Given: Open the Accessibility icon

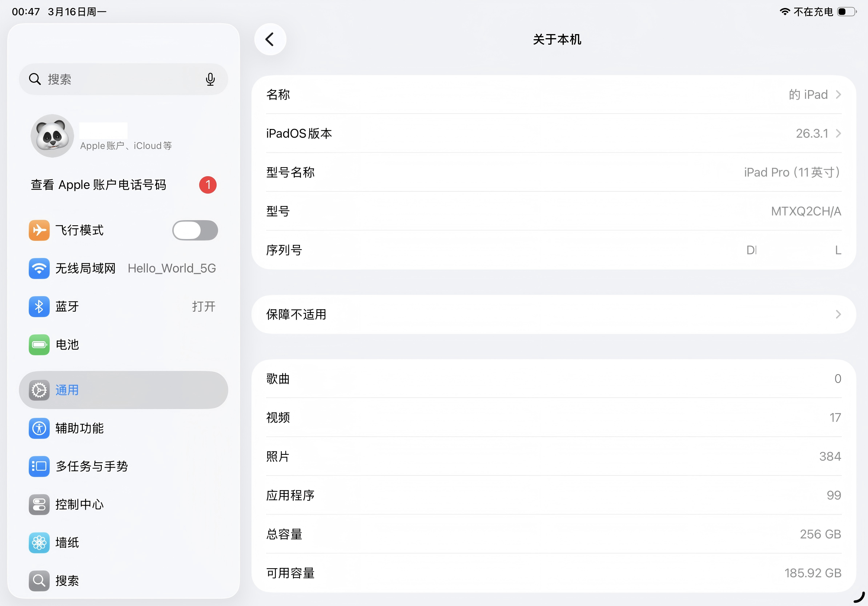Looking at the screenshot, I should 39,428.
